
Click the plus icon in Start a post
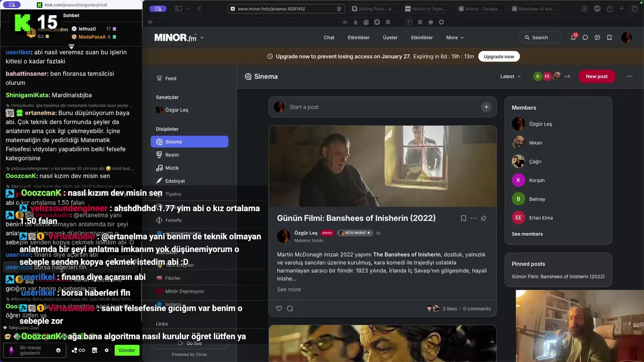(x=486, y=107)
